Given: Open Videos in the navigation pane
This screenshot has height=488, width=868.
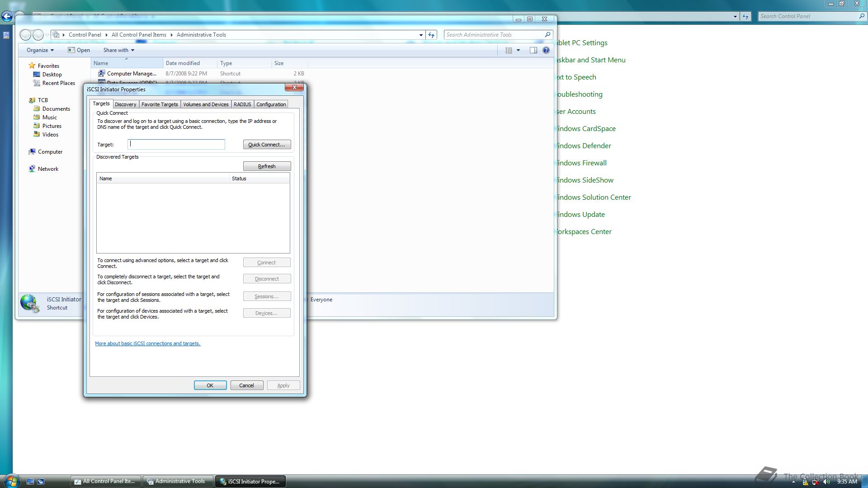Looking at the screenshot, I should coord(46,135).
